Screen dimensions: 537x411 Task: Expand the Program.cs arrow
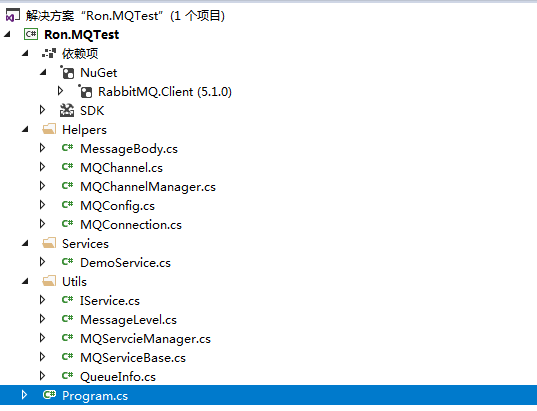[24, 395]
